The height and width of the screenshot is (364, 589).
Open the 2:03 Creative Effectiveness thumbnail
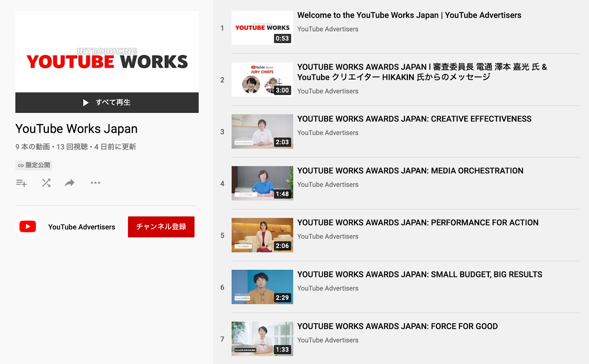[x=262, y=131]
